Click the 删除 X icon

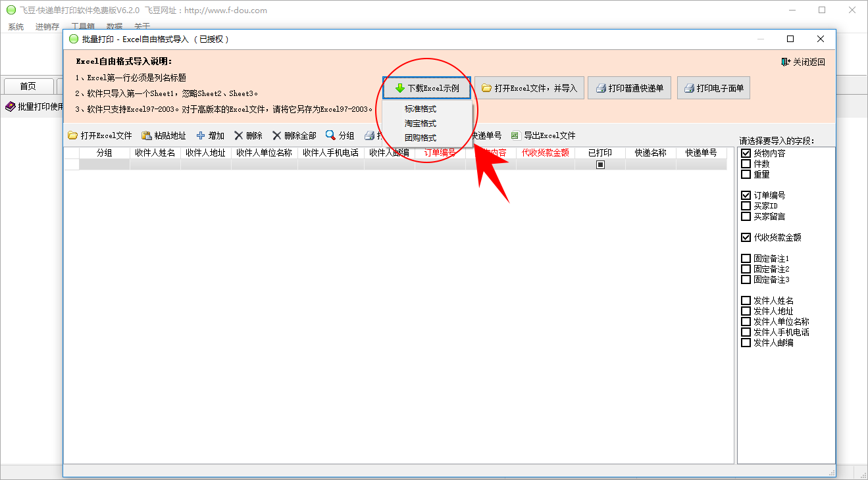point(239,136)
